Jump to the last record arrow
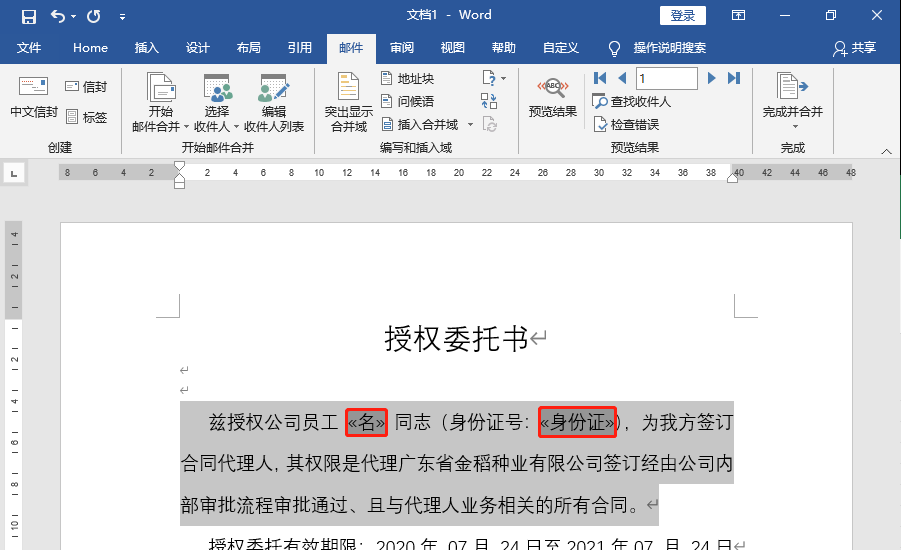The width and height of the screenshot is (901, 550). (x=734, y=78)
